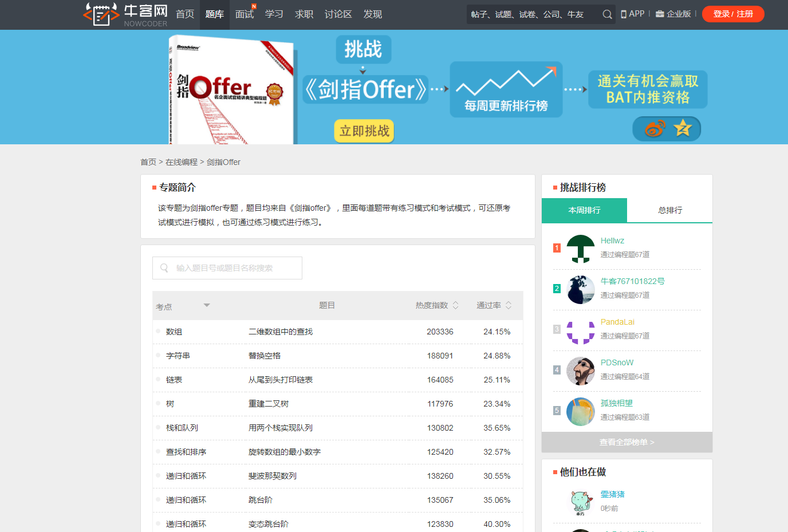Screen dimensions: 788x532
Task: Open 讨论区 in top navigation
Action: pyautogui.click(x=338, y=14)
